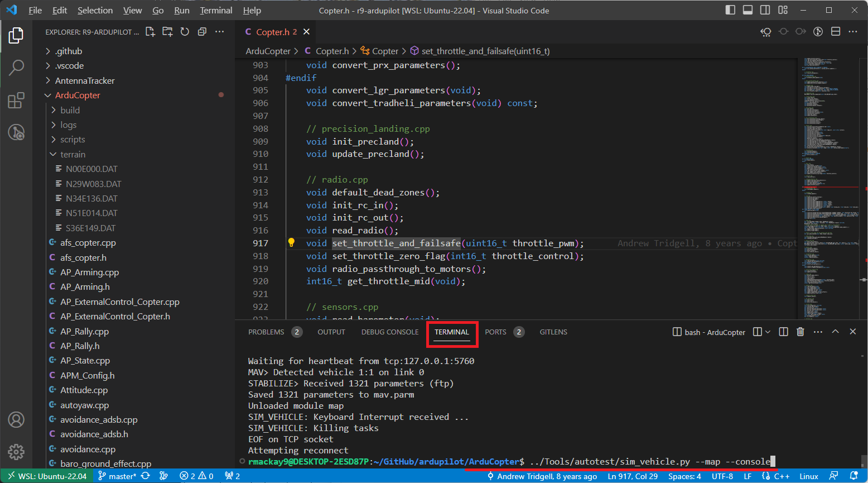The image size is (868, 483).
Task: Collapse all folders in Explorer
Action: (x=202, y=32)
